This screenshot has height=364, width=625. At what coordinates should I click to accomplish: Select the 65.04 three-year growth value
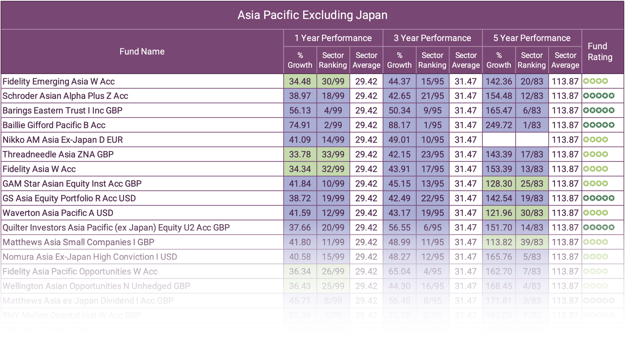400,271
